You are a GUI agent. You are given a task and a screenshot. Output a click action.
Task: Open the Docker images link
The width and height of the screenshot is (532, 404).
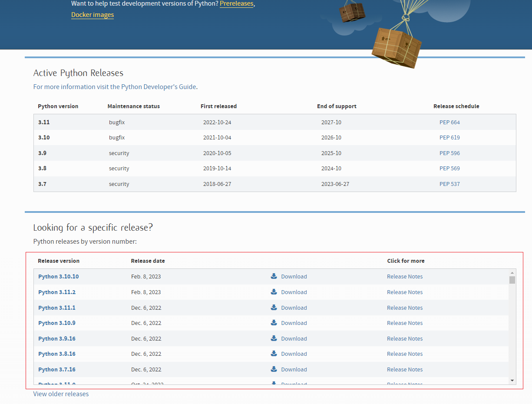pyautogui.click(x=93, y=15)
